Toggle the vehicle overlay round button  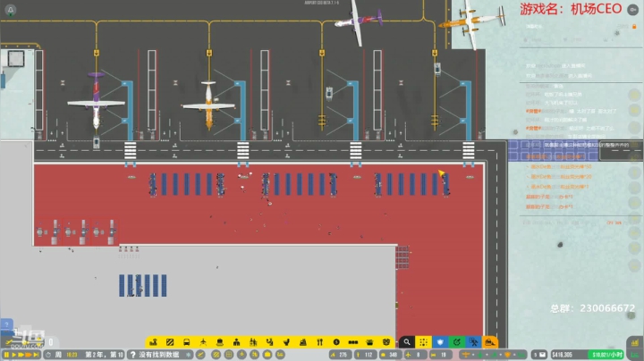(x=280, y=355)
